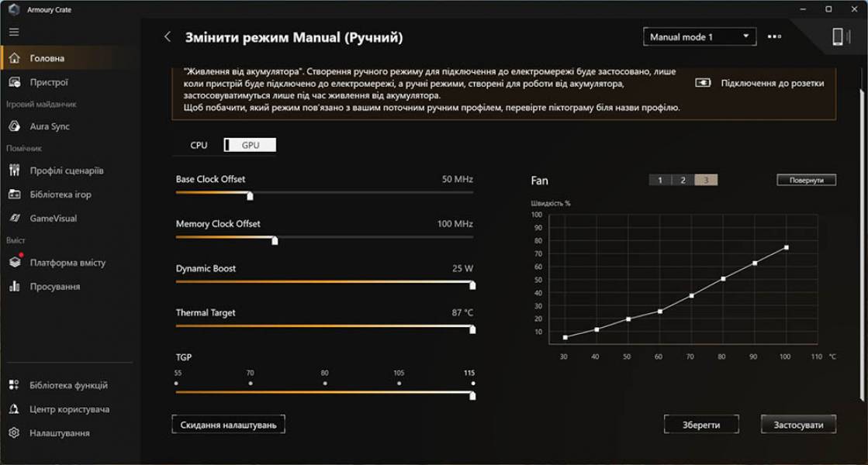The height and width of the screenshot is (465, 868).
Task: Click the device phone icon top right
Action: click(838, 36)
